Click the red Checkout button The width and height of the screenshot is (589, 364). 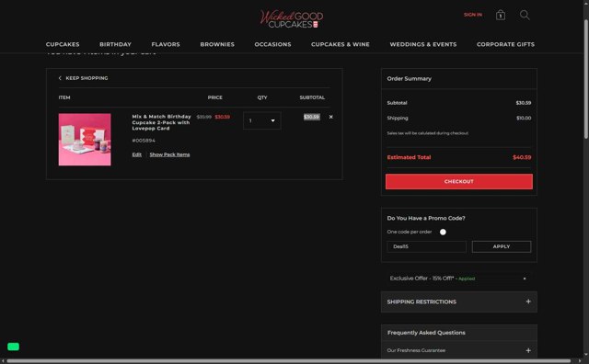pyautogui.click(x=459, y=181)
